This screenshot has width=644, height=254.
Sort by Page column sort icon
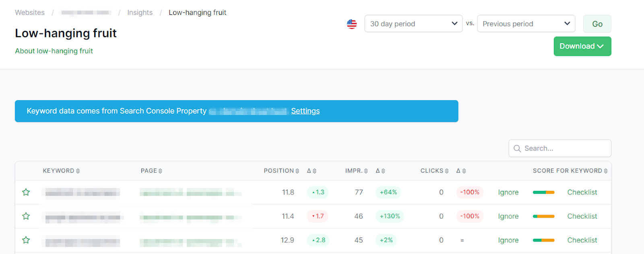[x=160, y=171]
